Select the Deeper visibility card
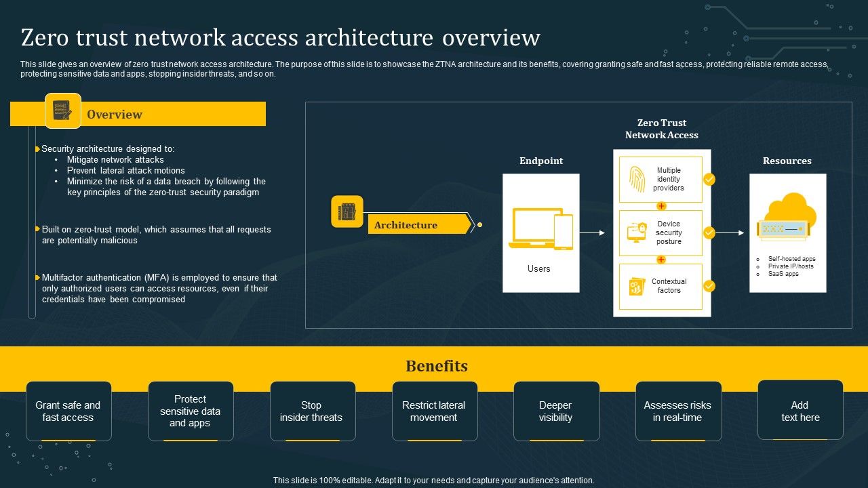868x488 pixels. [556, 411]
